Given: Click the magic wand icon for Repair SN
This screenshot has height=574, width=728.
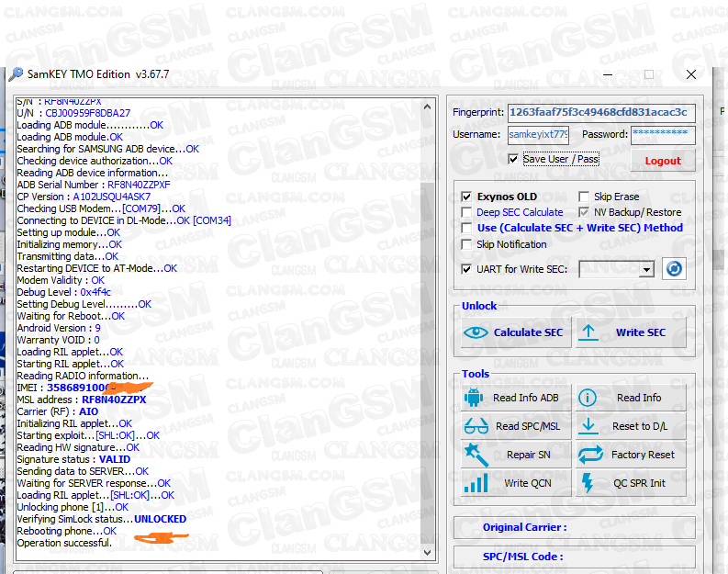Looking at the screenshot, I should point(476,455).
